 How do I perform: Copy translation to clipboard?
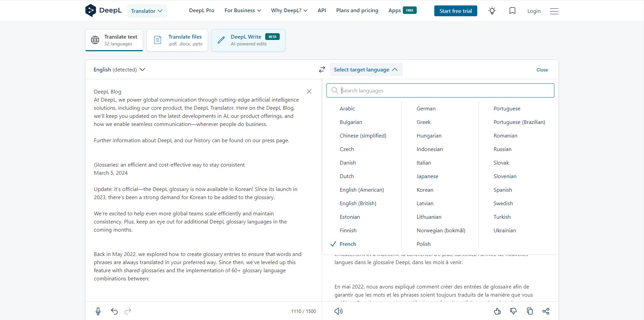pos(530,311)
